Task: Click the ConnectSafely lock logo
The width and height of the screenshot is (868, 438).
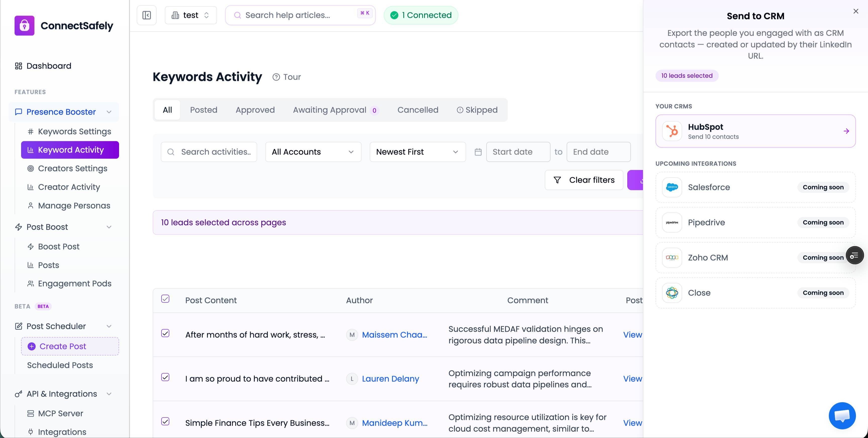Action: [24, 26]
